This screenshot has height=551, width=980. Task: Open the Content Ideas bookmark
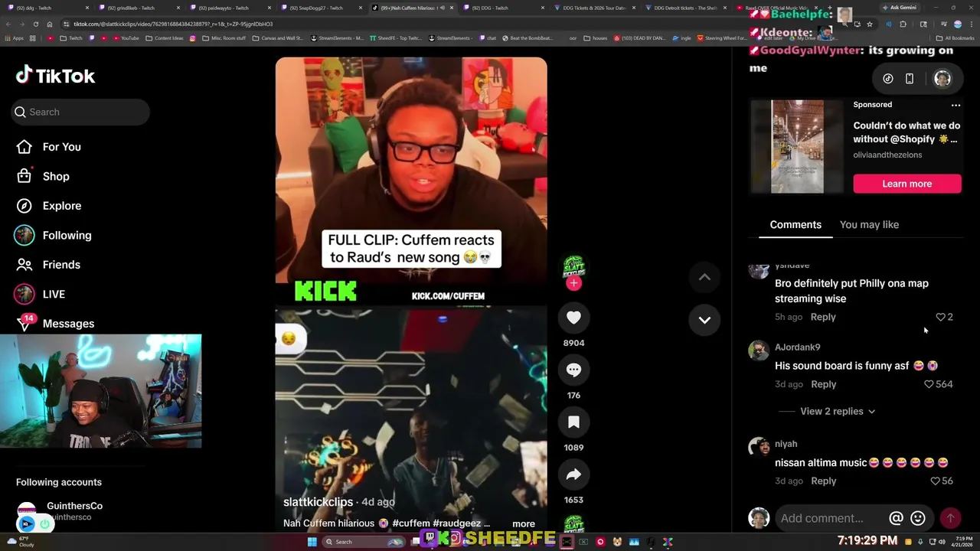[x=165, y=37]
